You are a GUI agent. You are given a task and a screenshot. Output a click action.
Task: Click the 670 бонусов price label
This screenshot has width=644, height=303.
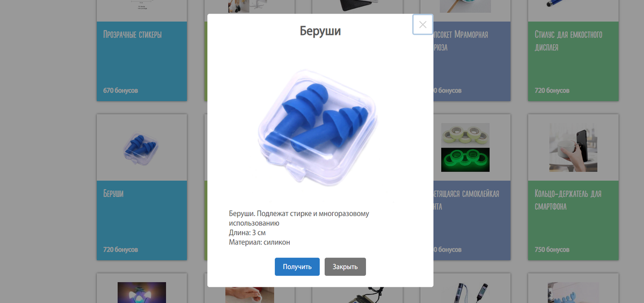(x=121, y=90)
